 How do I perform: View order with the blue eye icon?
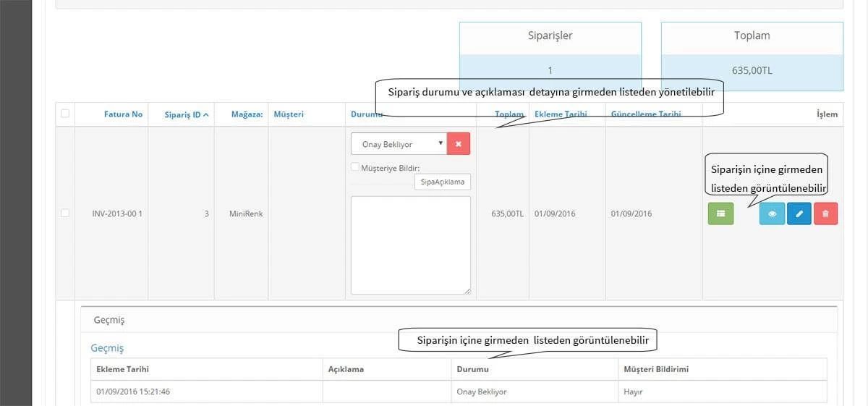click(772, 213)
